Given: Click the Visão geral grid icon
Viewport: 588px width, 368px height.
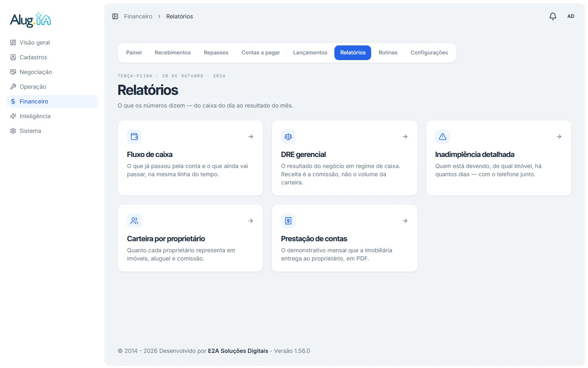Looking at the screenshot, I should pyautogui.click(x=13, y=43).
